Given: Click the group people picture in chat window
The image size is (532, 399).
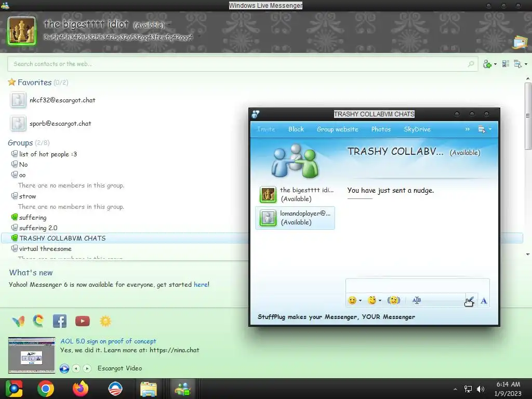Looking at the screenshot, I should [x=295, y=161].
